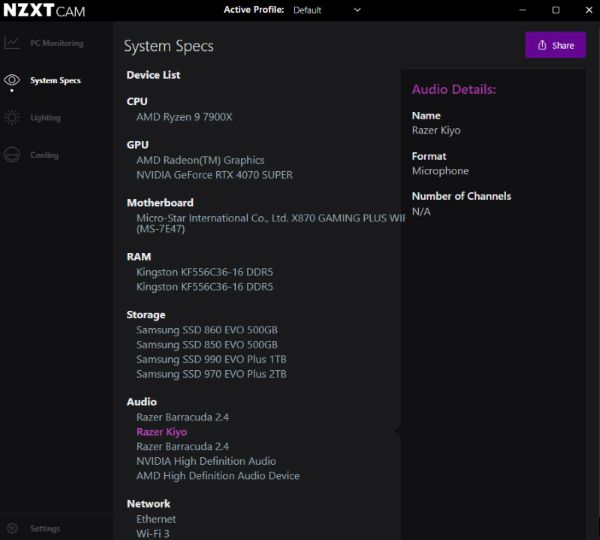Close the NZXT CAM window

pos(589,10)
